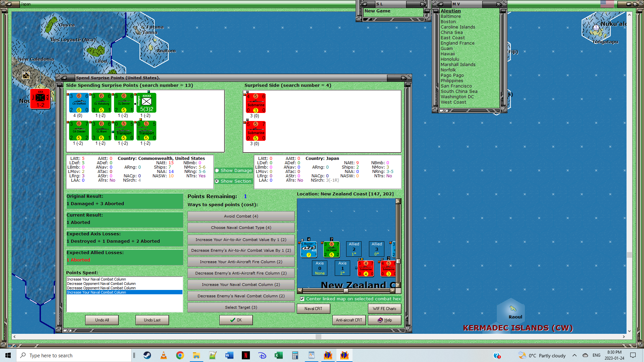Click the Japanese submarine counter rated 3
The height and width of the screenshot is (362, 644).
256,103
